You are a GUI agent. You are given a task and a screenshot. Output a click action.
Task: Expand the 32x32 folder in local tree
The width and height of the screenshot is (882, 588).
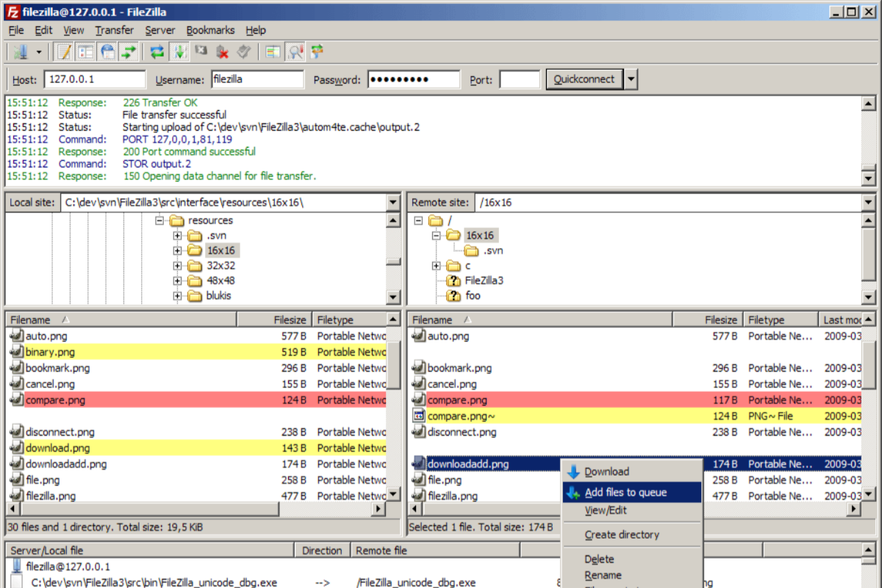coord(177,265)
